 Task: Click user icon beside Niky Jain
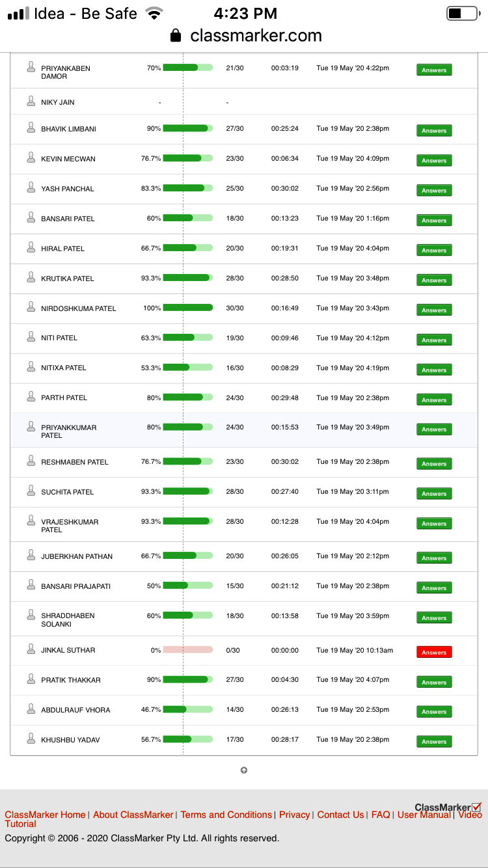(x=31, y=101)
